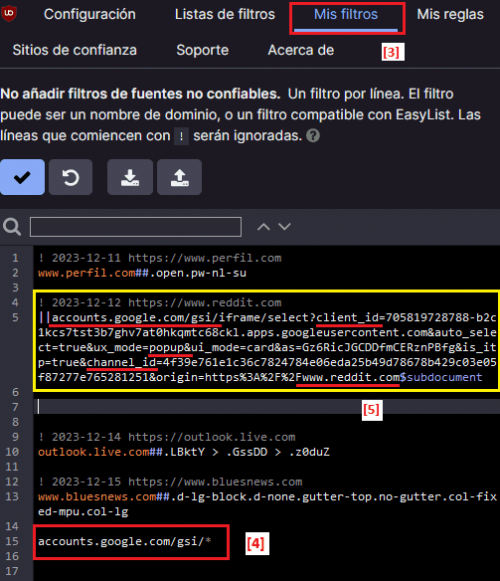500x581 pixels.
Task: Jump to next search match arrow
Action: [x=285, y=226]
